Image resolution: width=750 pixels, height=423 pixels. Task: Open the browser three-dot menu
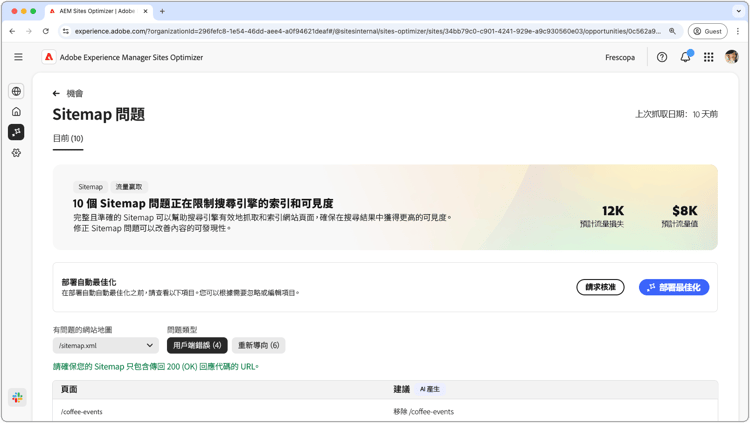point(738,31)
